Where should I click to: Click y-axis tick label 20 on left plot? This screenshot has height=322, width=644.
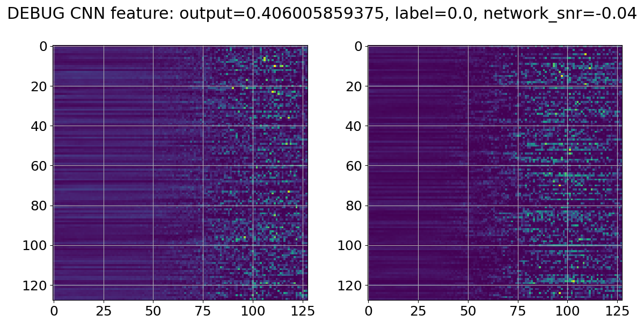click(x=41, y=86)
